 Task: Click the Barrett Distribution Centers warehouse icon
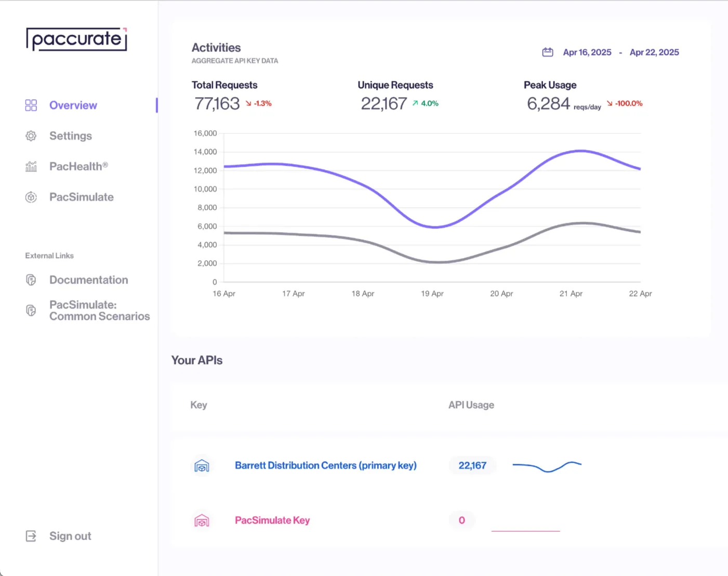202,466
